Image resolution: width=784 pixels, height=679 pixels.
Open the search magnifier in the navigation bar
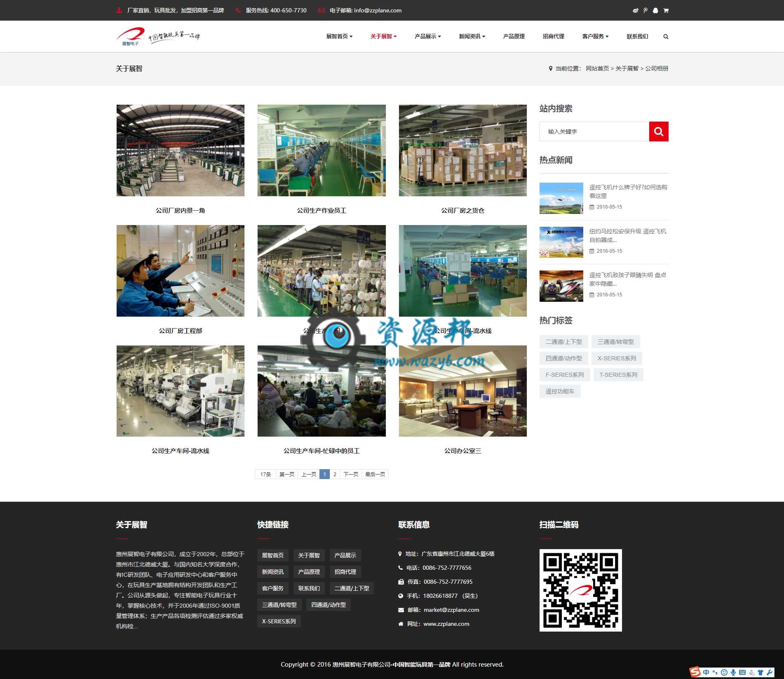click(666, 36)
